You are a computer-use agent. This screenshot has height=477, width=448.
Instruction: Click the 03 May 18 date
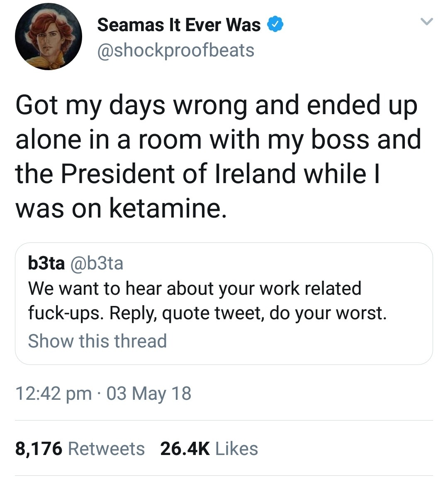[149, 393]
